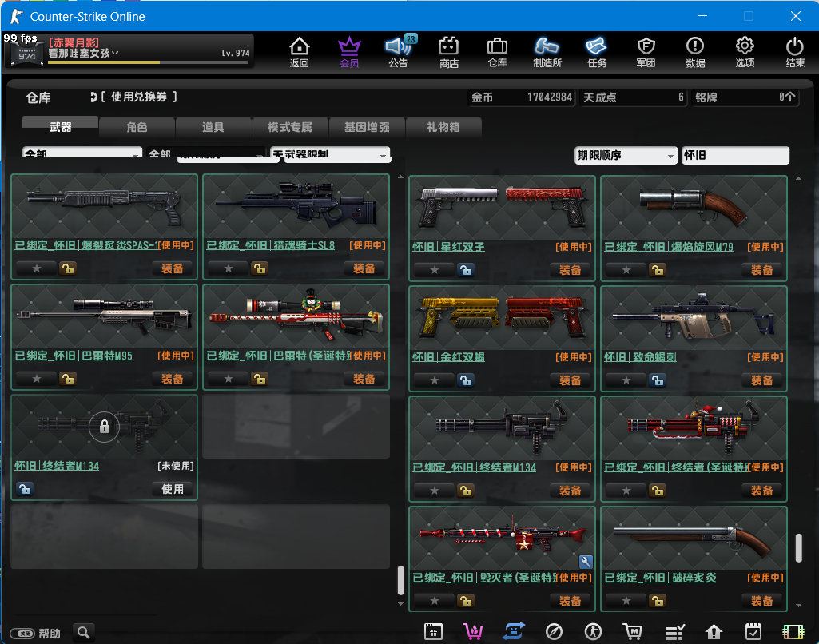Go back using the 返回 home icon

(300, 52)
